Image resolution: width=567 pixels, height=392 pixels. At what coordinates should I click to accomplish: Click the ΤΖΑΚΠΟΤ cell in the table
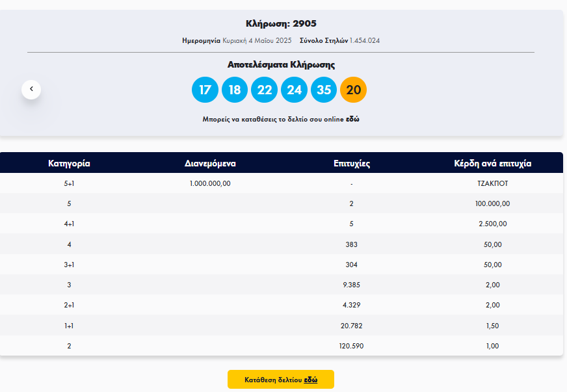point(492,183)
